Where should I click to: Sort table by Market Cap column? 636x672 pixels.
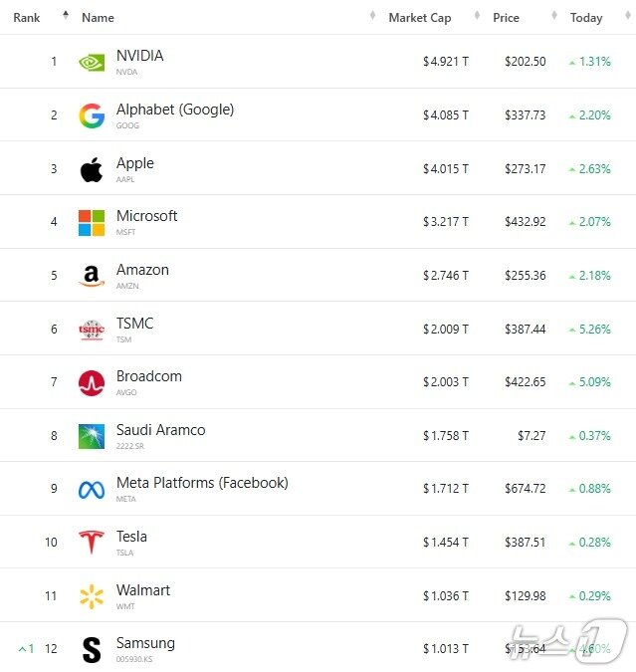[x=419, y=18]
